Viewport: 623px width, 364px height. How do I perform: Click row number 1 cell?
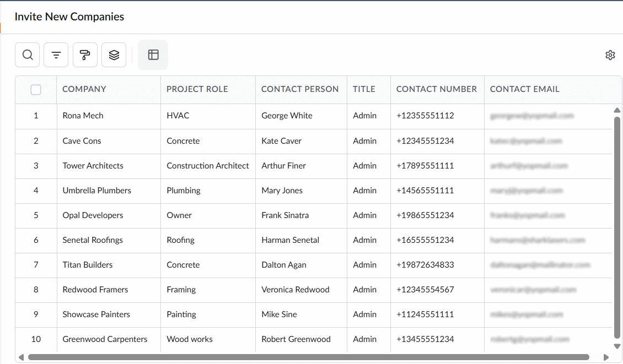point(36,116)
